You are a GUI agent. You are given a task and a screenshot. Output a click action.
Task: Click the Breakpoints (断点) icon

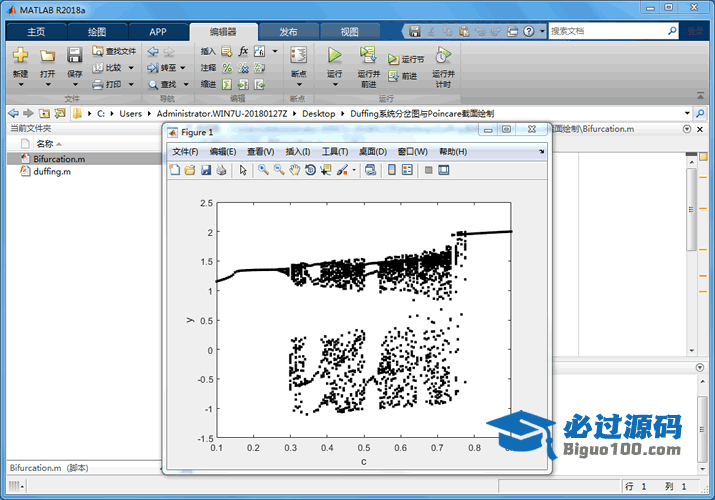coord(298,55)
